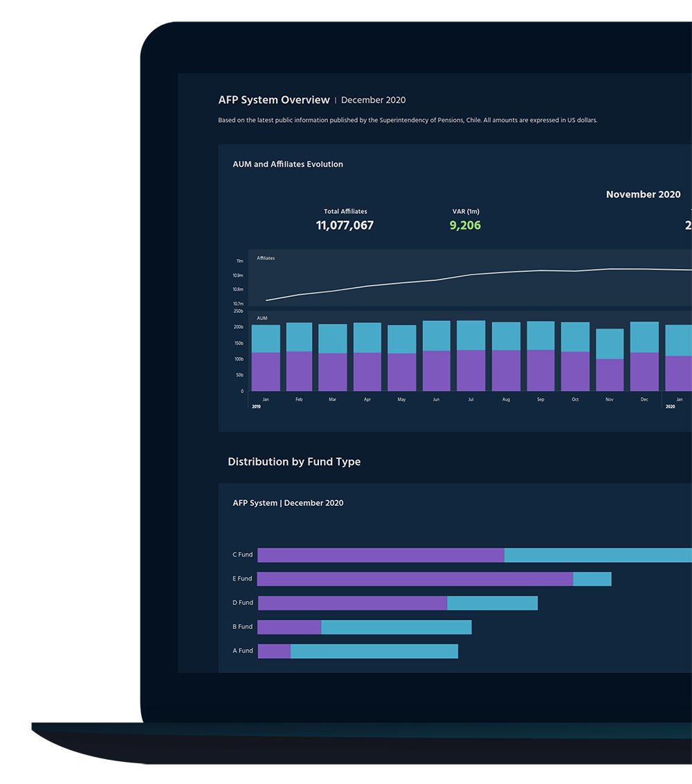Viewport: 692px width, 784px height.
Task: Click the blue segment of the Jun AUM bar
Action: coord(437,336)
